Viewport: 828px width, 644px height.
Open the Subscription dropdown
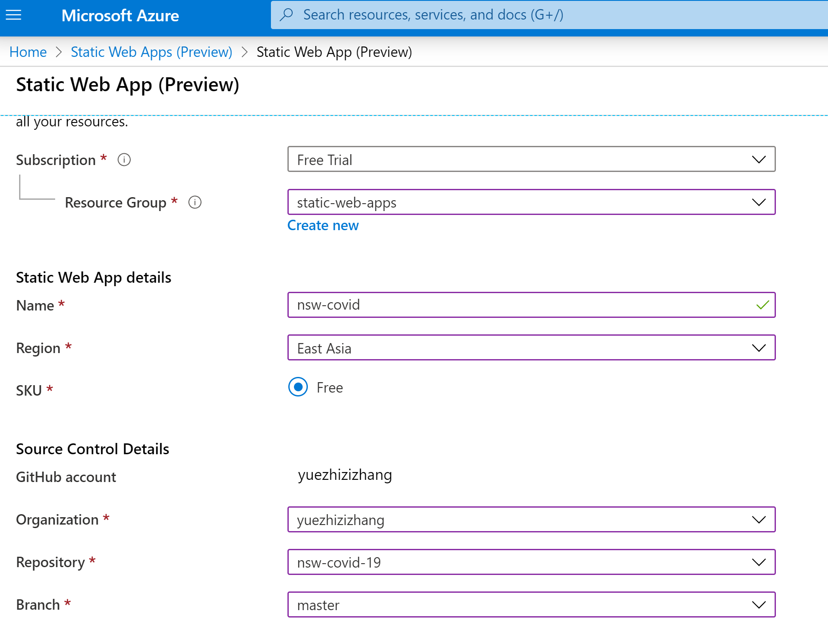point(531,159)
